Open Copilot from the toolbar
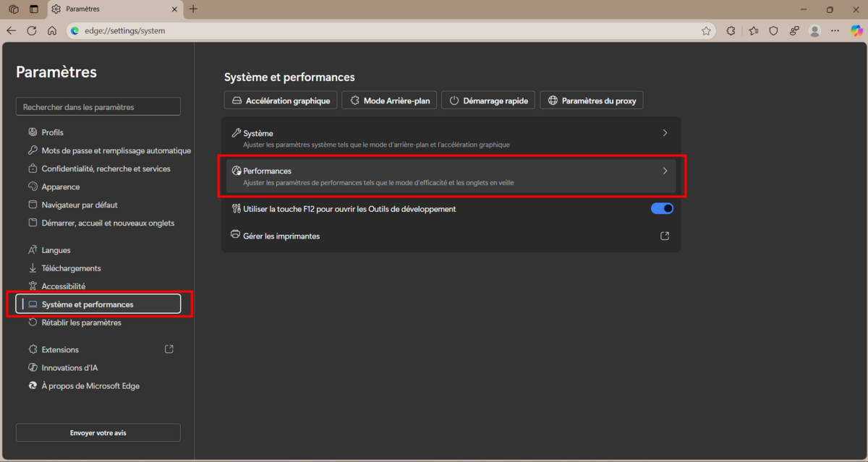The width and height of the screenshot is (868, 462). point(856,31)
